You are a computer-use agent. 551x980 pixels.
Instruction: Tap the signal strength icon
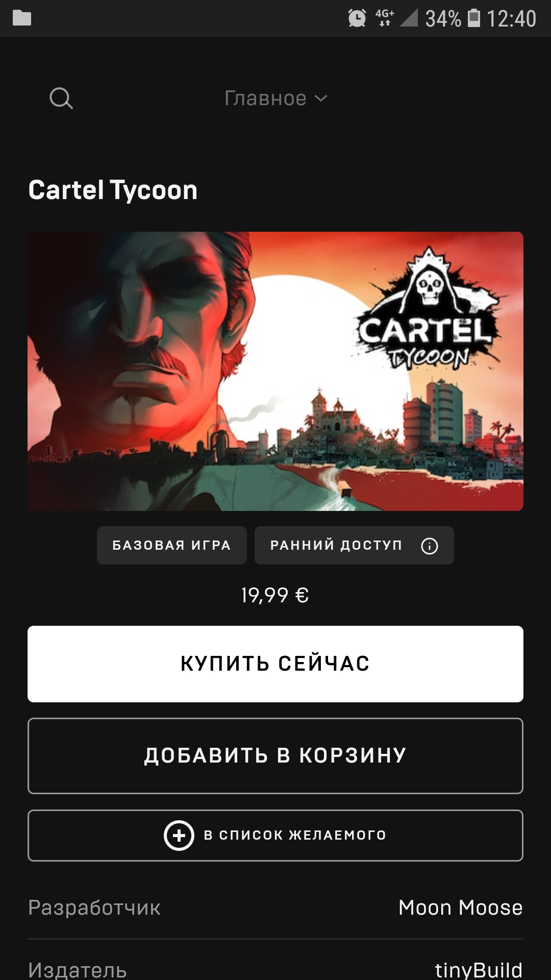pyautogui.click(x=409, y=18)
